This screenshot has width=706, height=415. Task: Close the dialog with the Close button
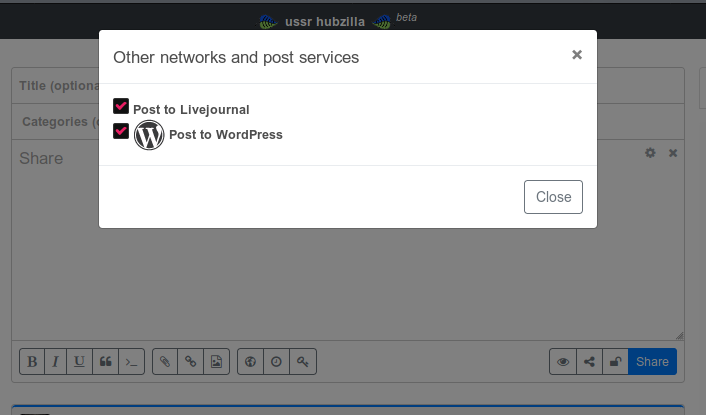pyautogui.click(x=553, y=197)
